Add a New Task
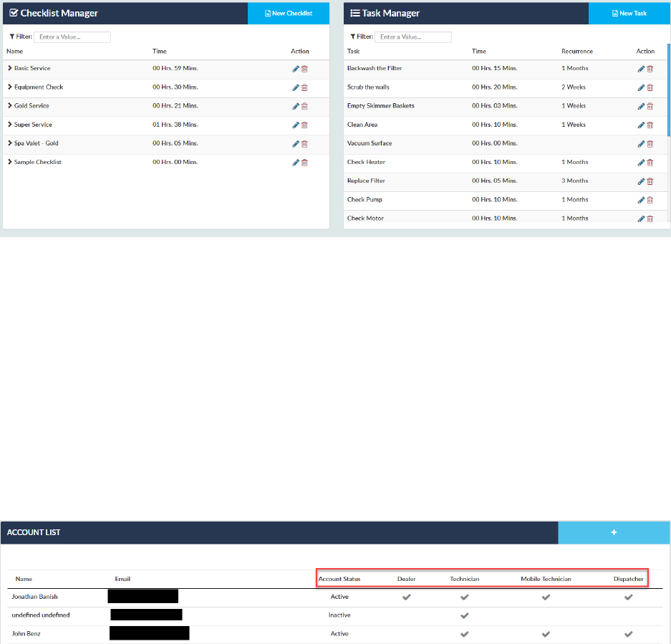 pos(629,14)
